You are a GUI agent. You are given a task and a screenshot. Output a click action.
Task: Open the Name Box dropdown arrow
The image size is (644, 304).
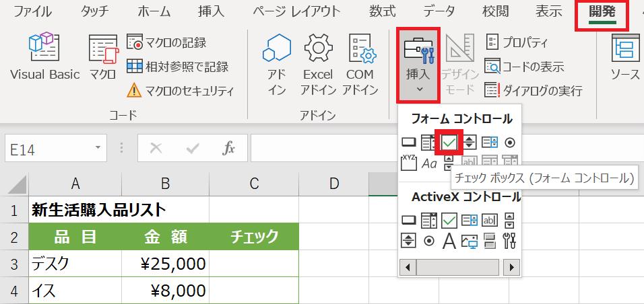pyautogui.click(x=98, y=148)
